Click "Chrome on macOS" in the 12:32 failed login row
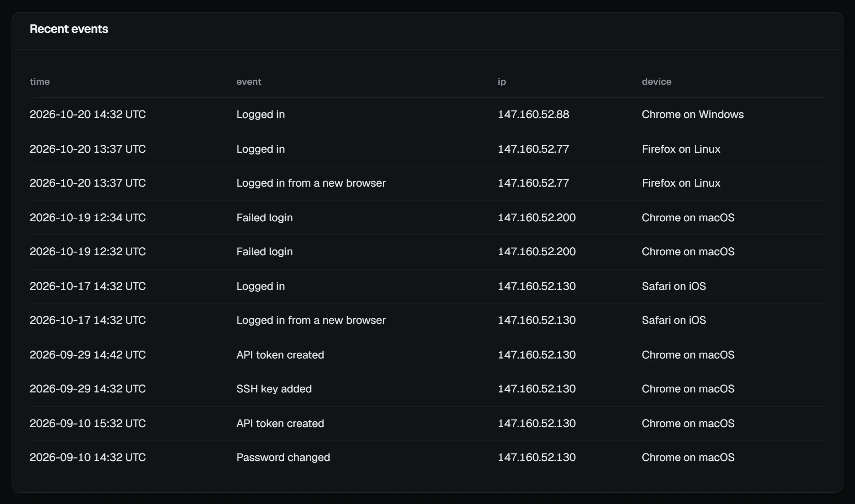The height and width of the screenshot is (504, 855). click(x=688, y=252)
